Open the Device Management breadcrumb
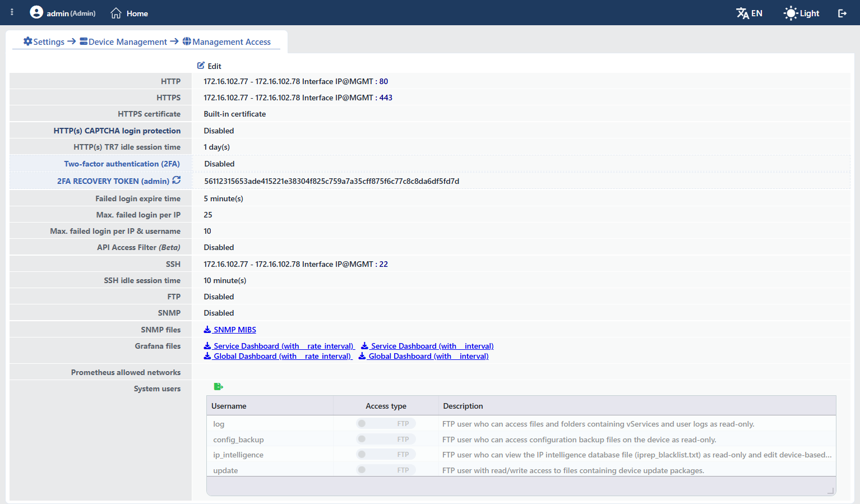This screenshot has height=504, width=860. coord(123,41)
